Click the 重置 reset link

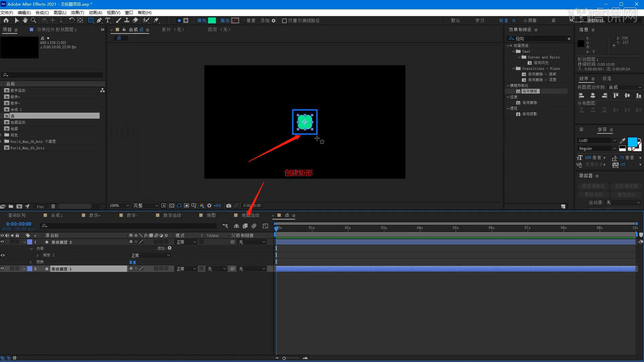(132, 262)
